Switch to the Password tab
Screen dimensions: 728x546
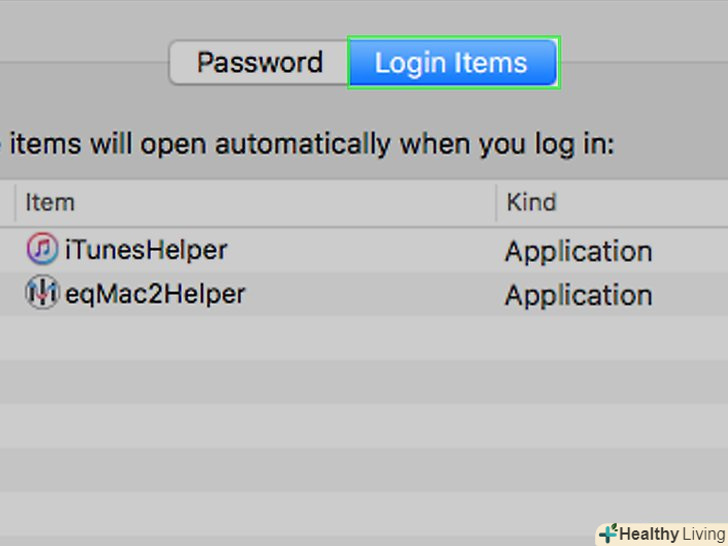click(259, 63)
